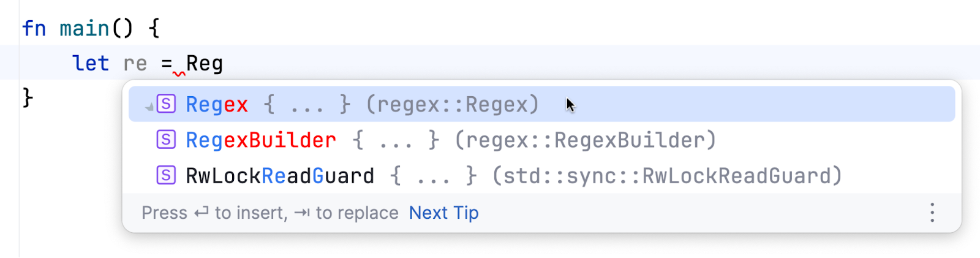Click the let keyword
Screen dimensions: 980x258
coord(91,63)
